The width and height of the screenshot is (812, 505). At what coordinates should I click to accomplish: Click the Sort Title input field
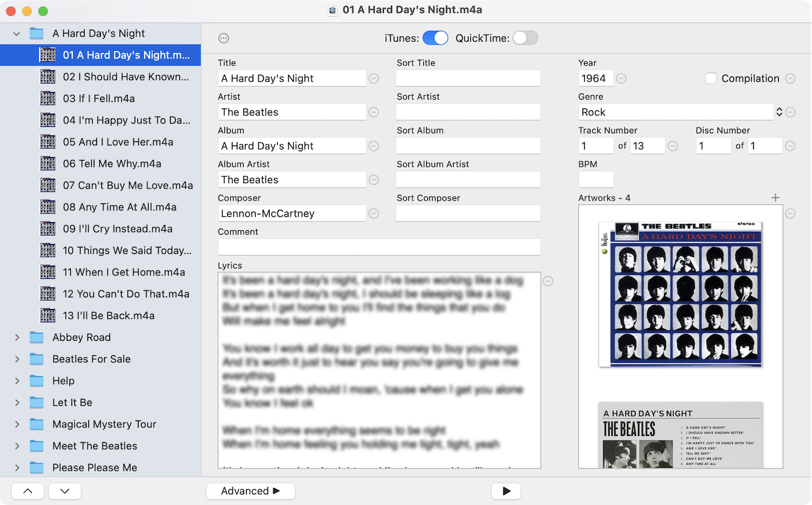pos(468,78)
